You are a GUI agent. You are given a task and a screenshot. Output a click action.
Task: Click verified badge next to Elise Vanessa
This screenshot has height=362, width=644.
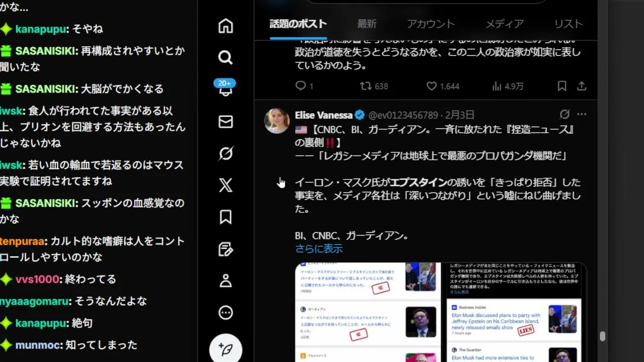pos(360,115)
